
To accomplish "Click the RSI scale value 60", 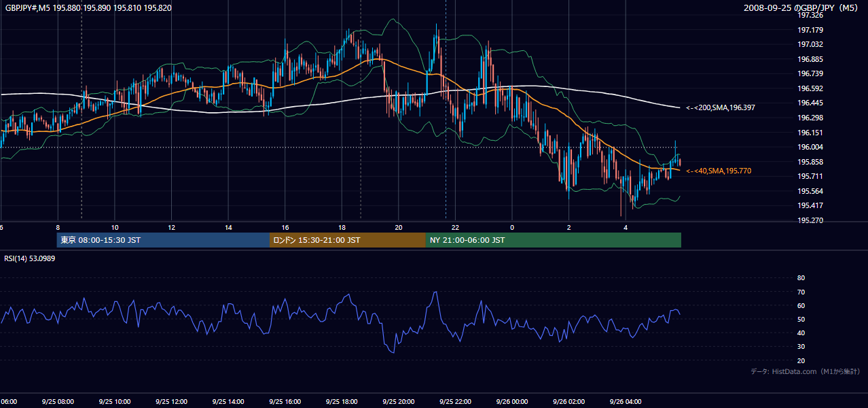I will coord(801,305).
